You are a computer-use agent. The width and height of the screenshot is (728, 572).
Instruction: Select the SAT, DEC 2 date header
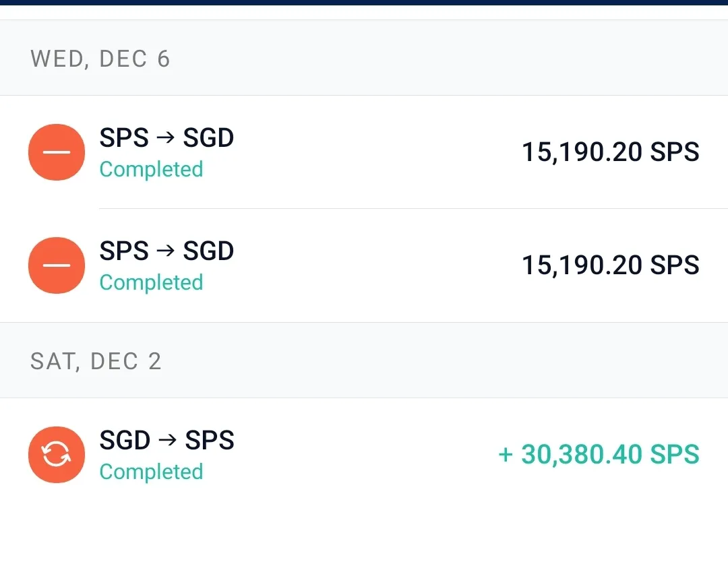(x=96, y=361)
